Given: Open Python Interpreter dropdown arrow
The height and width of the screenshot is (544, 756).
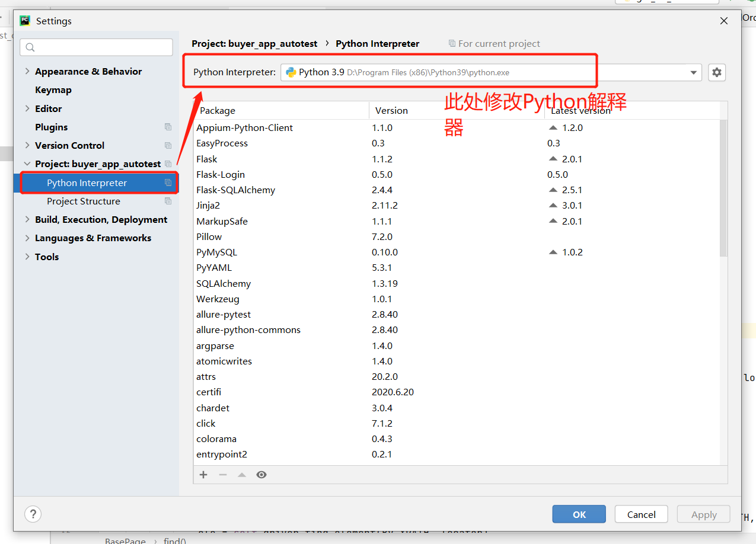Looking at the screenshot, I should [x=693, y=72].
